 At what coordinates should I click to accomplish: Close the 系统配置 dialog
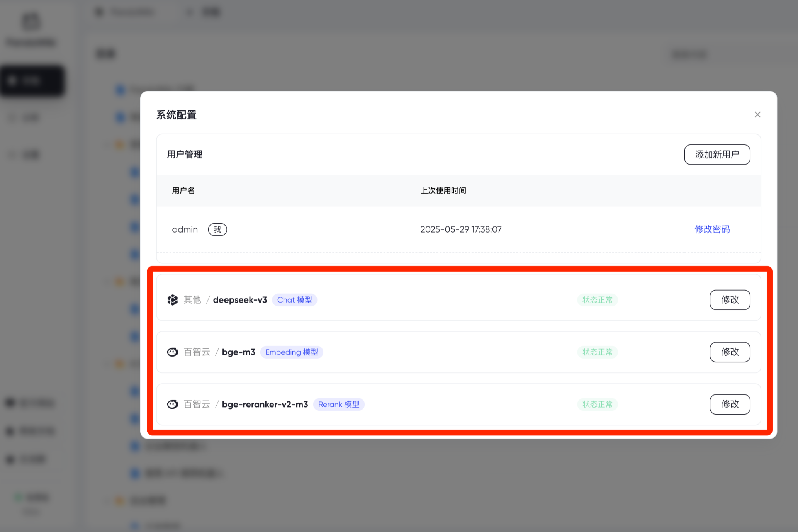[757, 115]
